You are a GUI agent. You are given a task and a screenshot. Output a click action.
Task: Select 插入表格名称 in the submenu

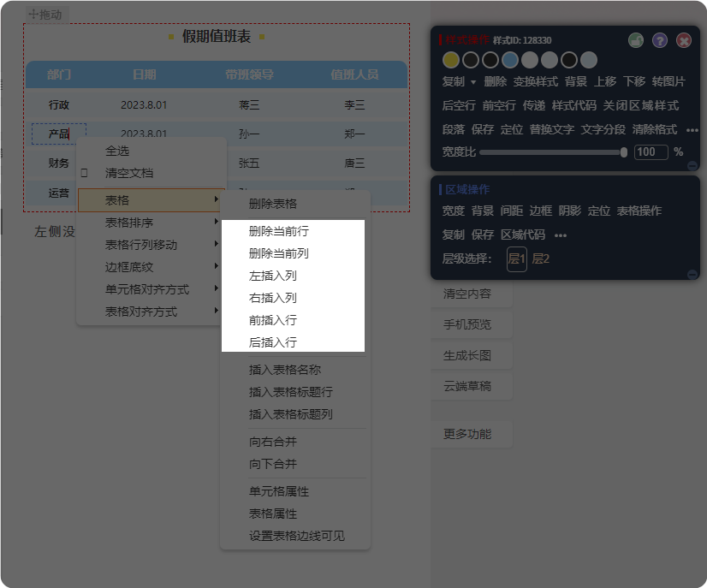coord(285,370)
